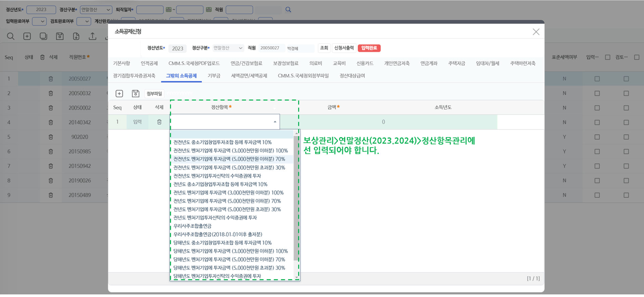Click the 금액 cell showing 0
Image resolution: width=644 pixels, height=297 pixels.
[383, 122]
